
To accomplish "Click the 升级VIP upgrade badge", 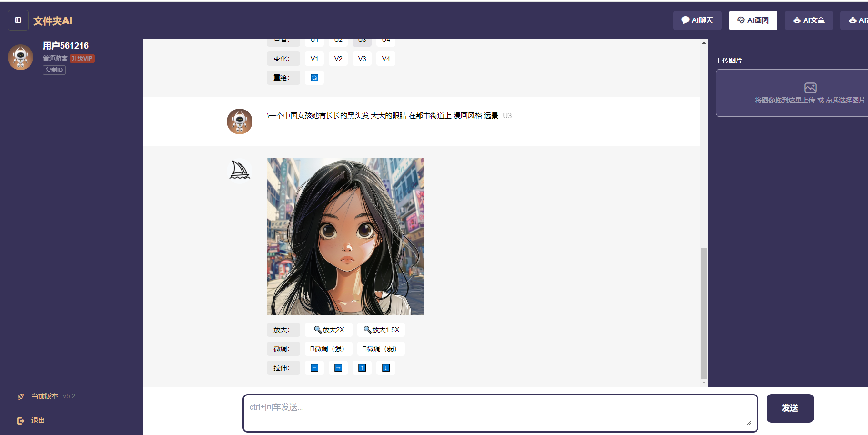I will pos(82,58).
